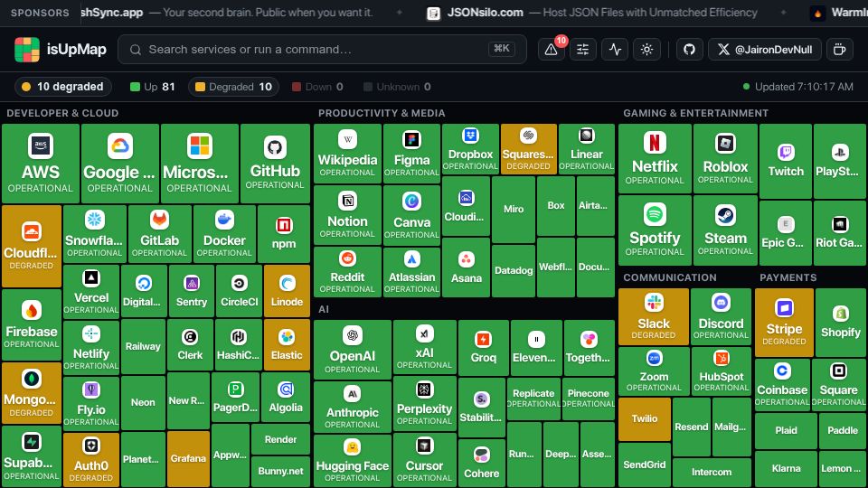
Task: Open the GitLab tile
Action: coord(159,234)
